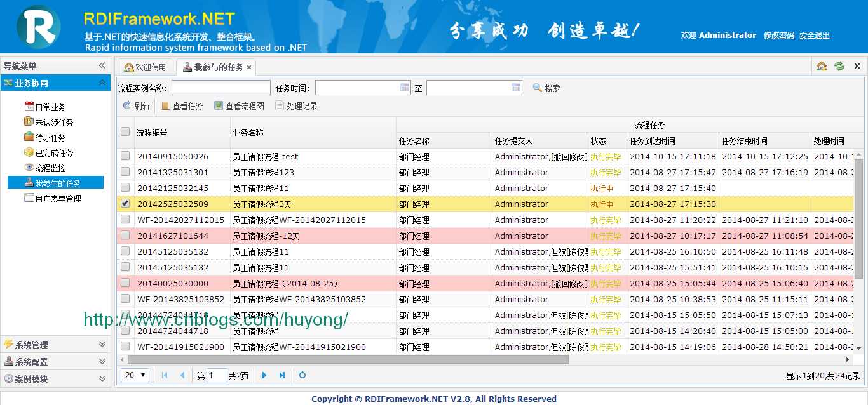
Task: Open 未认领任务 menu icon
Action: (29, 122)
